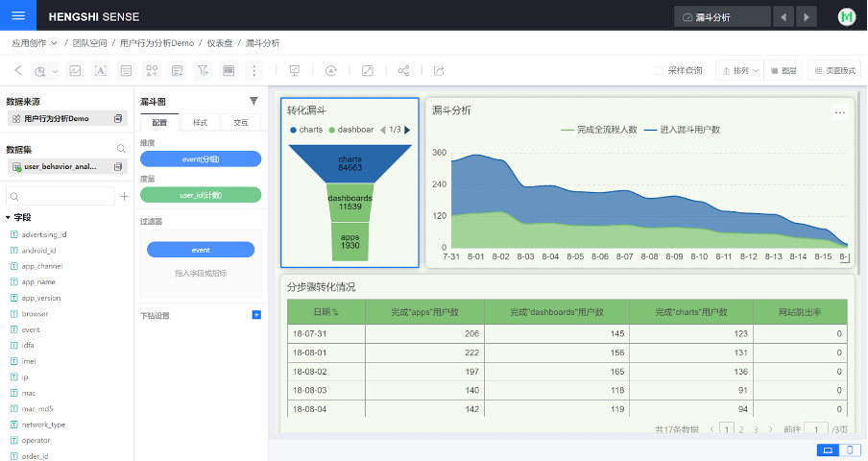Click the event(分组) dimension pill
868x461 pixels.
coord(200,159)
